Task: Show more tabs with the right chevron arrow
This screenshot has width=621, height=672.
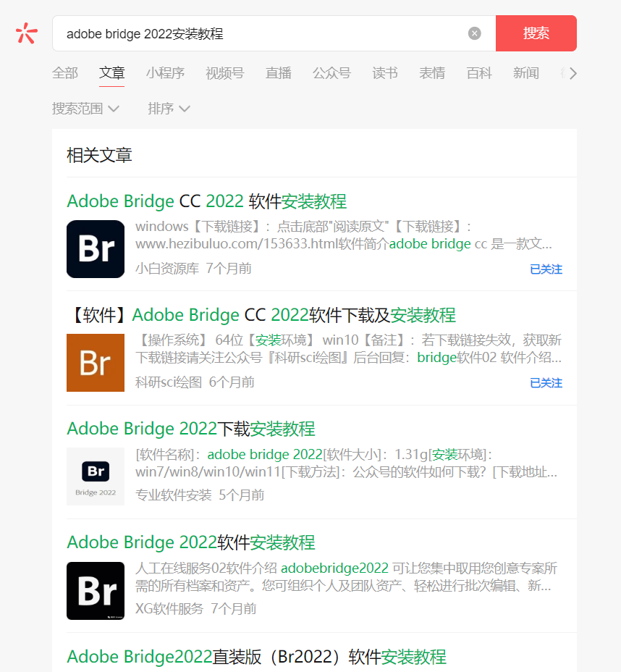Action: click(573, 74)
